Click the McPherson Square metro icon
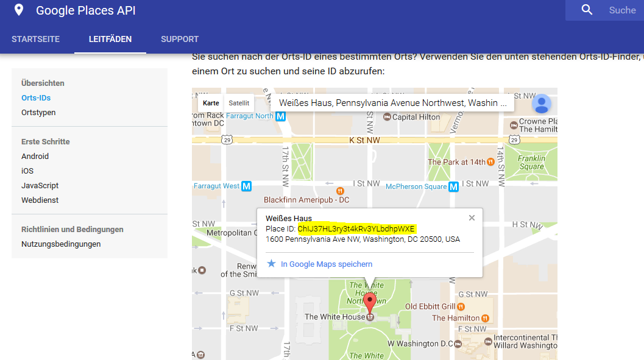644x360 pixels. pyautogui.click(x=453, y=187)
